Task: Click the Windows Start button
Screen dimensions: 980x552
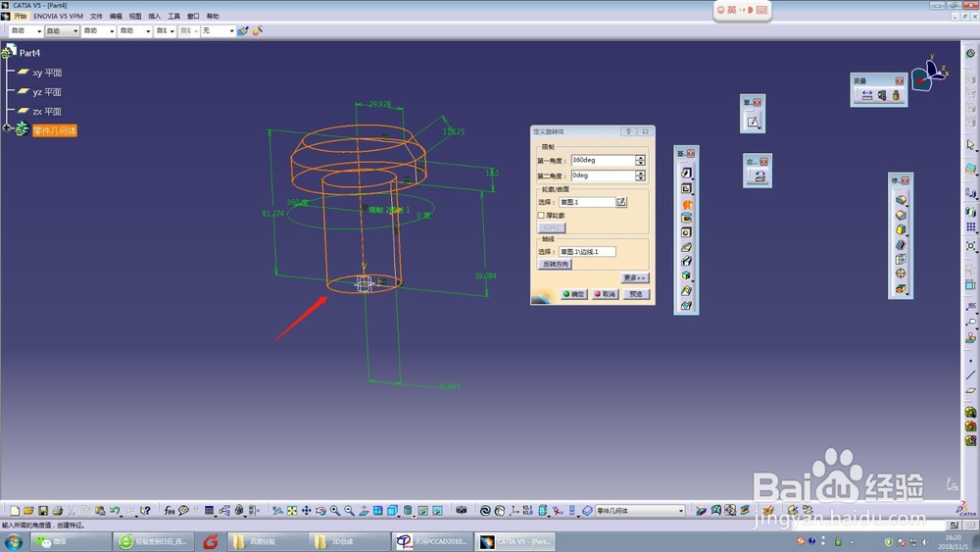Action: coord(14,541)
